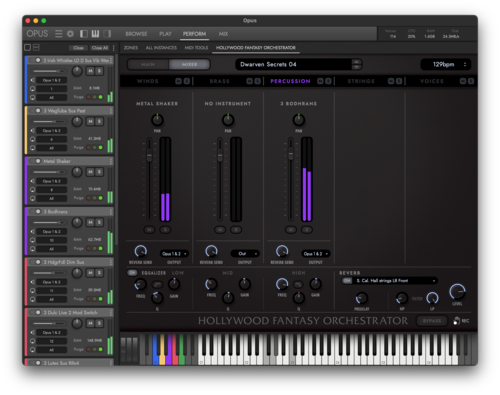Open the settings gear in toolbar
Viewport: 500px width, 395px height.
tap(70, 34)
